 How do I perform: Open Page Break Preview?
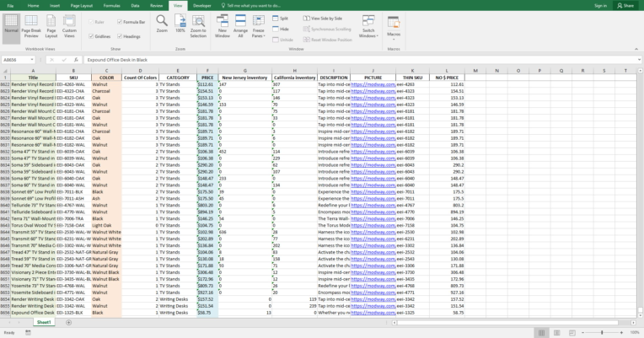coord(31,27)
